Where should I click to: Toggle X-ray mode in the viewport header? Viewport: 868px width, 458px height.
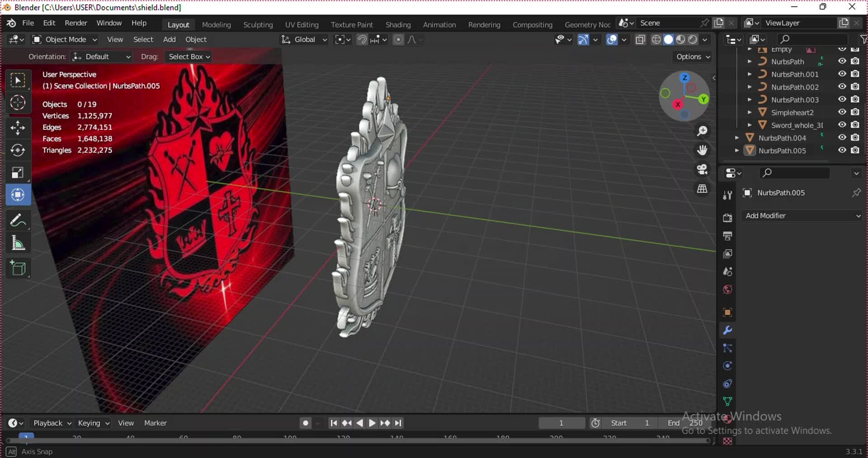point(640,39)
